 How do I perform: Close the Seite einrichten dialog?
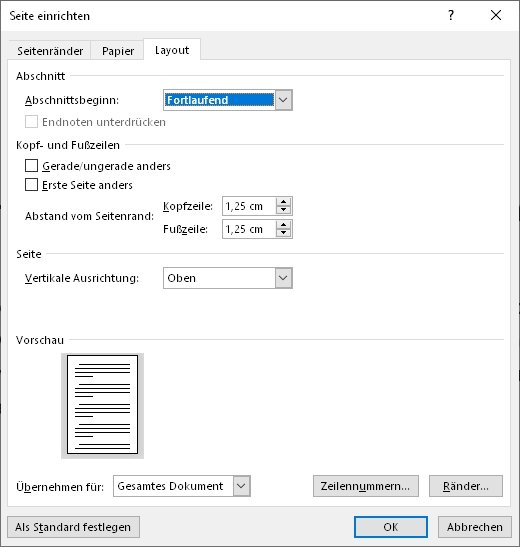(496, 15)
